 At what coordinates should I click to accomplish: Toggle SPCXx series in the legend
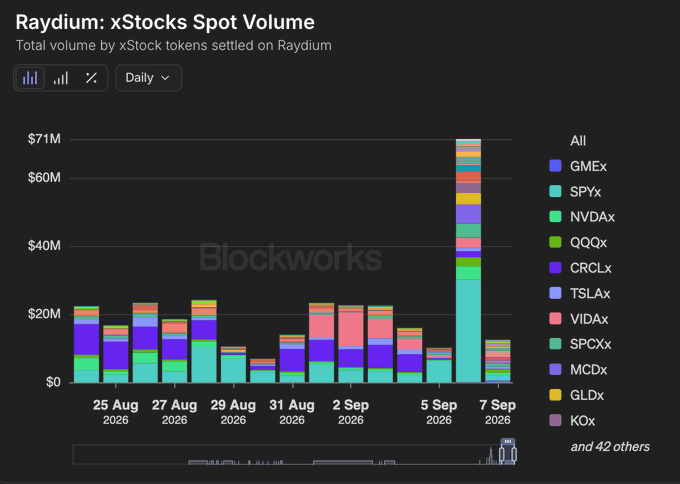pyautogui.click(x=580, y=344)
